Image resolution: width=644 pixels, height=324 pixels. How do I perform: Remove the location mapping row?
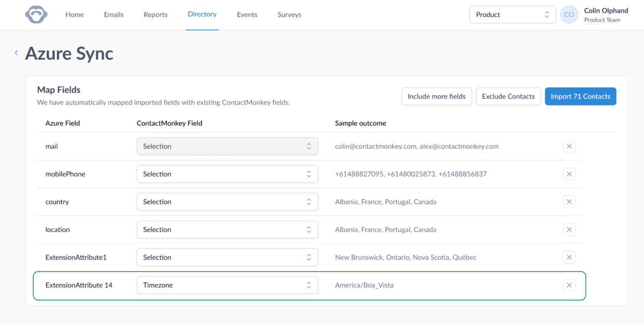coord(569,230)
